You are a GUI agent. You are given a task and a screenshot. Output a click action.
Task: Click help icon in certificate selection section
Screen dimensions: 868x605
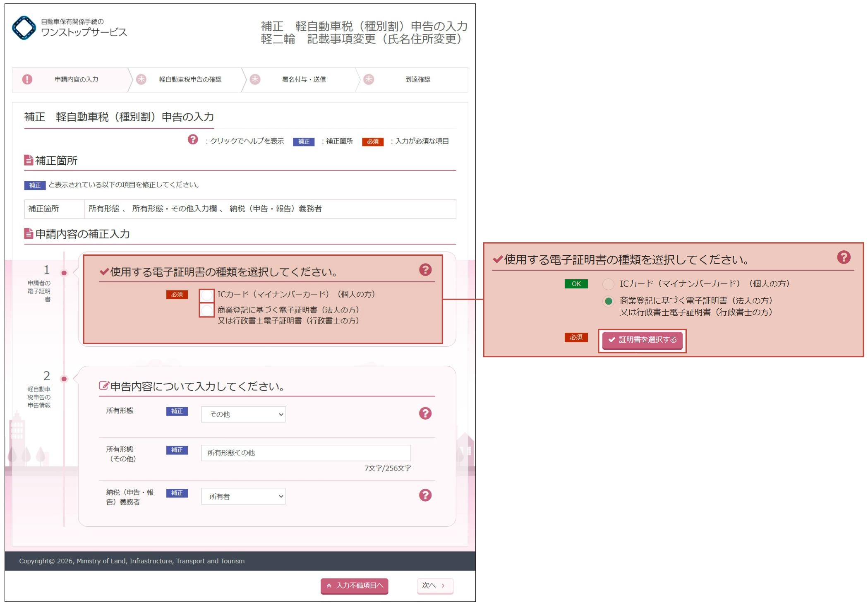[425, 270]
